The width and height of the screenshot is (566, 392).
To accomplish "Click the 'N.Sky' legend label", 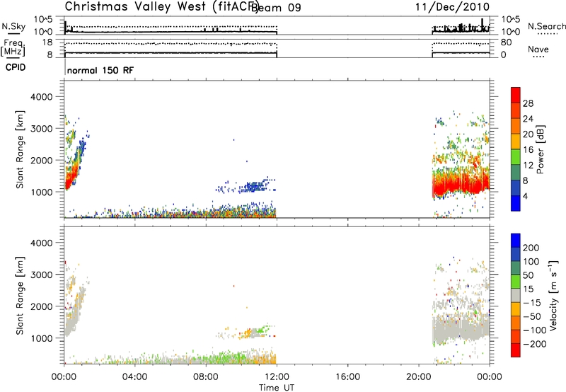I will pos(13,26).
